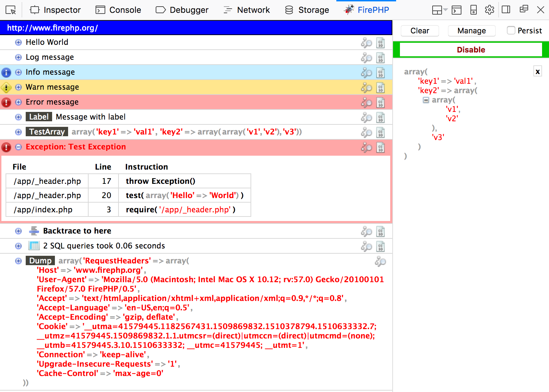Open the Storage tab
This screenshot has height=392, width=549.
click(x=307, y=10)
